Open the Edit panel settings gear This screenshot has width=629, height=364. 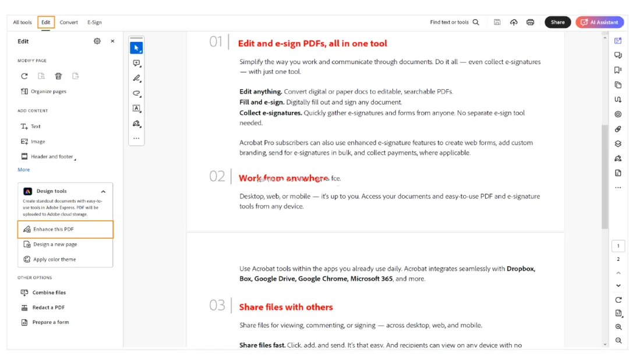[x=97, y=41]
